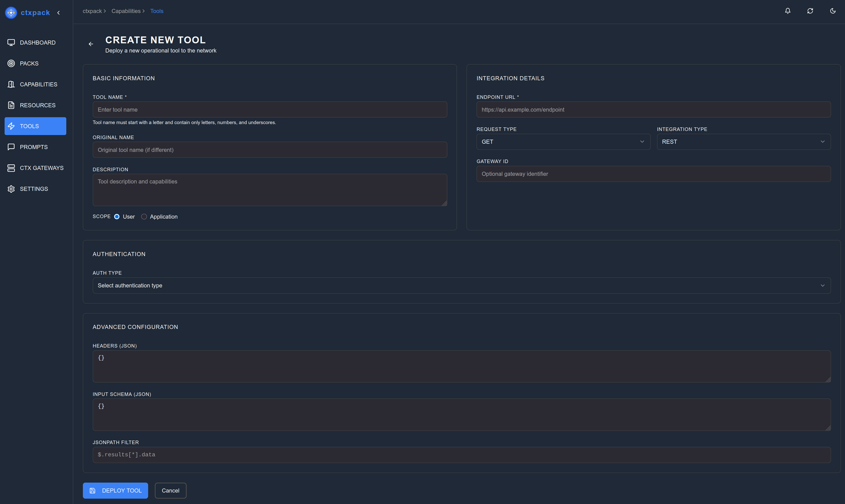Click the Capabilities building icon
This screenshot has width=845, height=504.
click(x=11, y=84)
